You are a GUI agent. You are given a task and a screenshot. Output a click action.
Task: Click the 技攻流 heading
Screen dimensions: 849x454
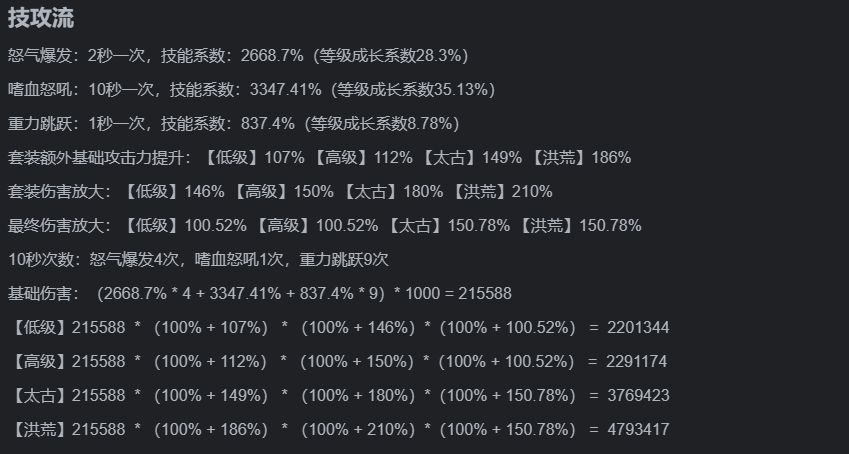[x=41, y=17]
